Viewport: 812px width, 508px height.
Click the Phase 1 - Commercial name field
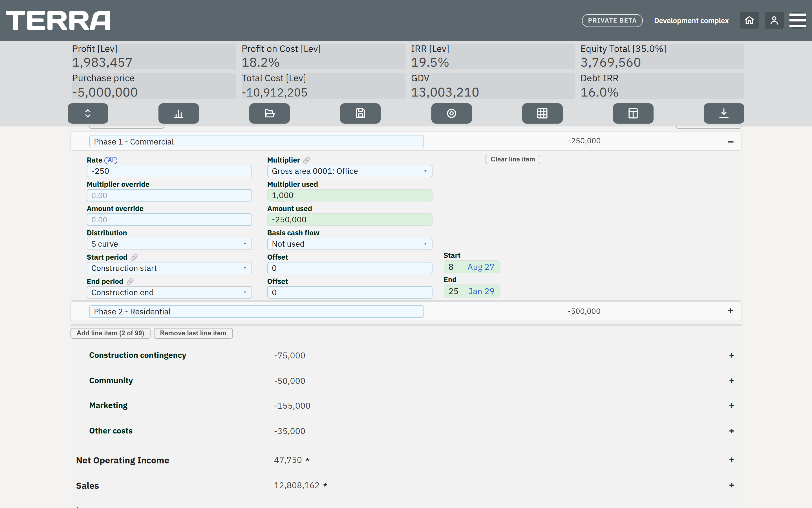256,141
